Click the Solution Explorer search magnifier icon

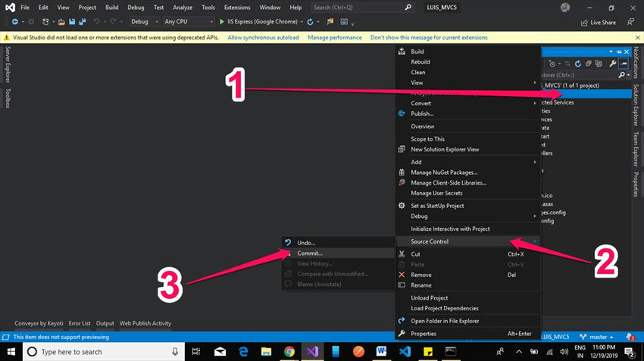[622, 75]
